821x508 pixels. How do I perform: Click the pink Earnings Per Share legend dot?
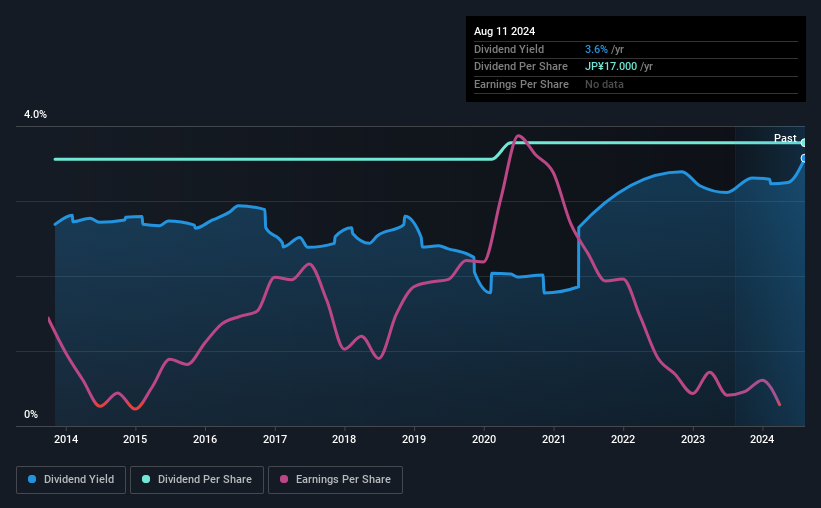tap(284, 479)
